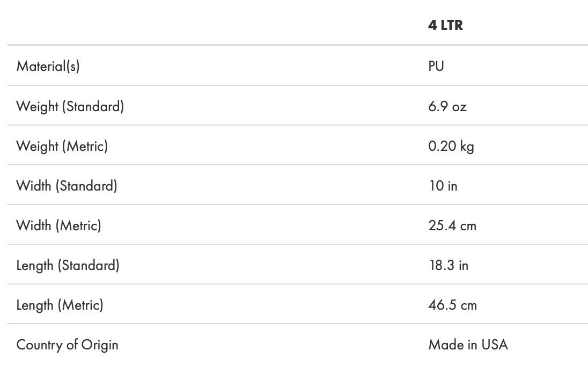Screen dimensions: 588x380
Task: Click the 0.20 kg value
Action: (x=451, y=146)
